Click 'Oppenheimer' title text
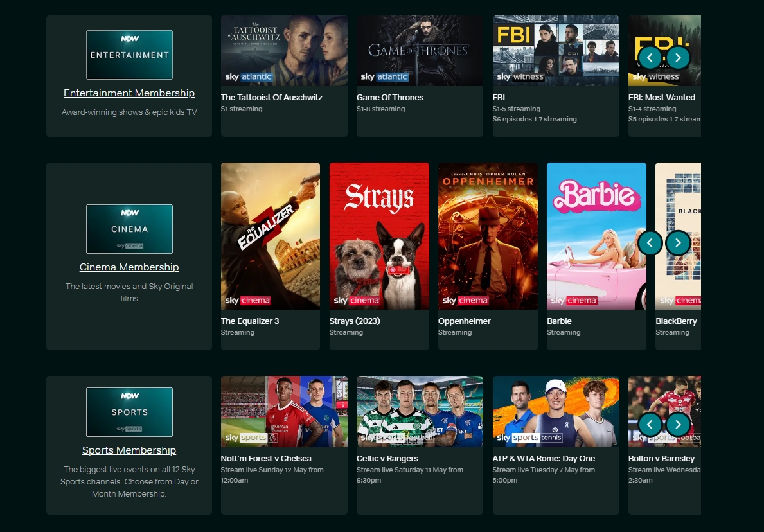 [465, 321]
